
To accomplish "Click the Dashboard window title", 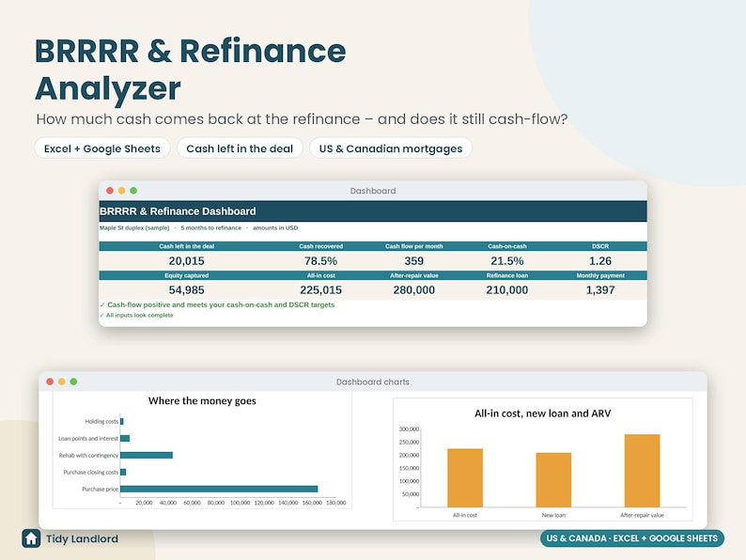I will click(373, 191).
